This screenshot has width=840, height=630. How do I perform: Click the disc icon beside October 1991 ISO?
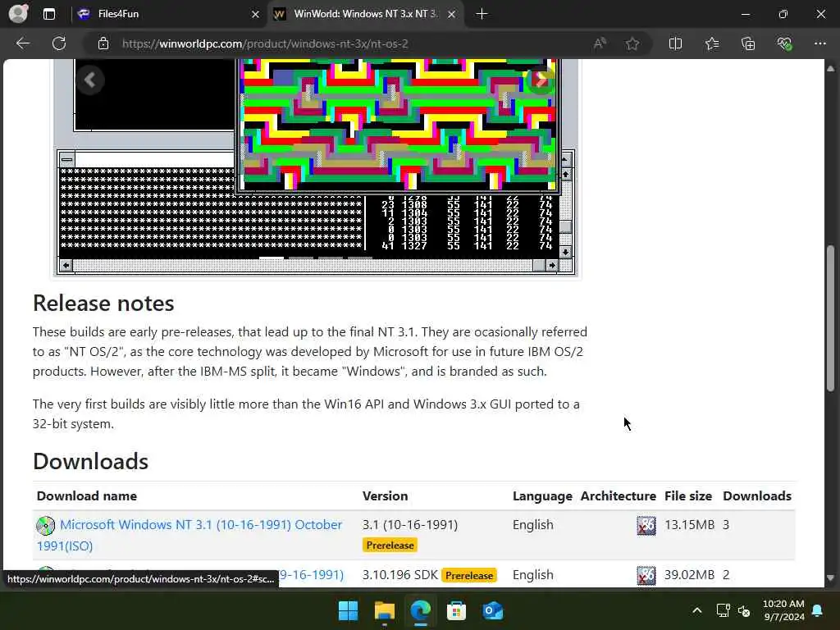click(x=46, y=526)
